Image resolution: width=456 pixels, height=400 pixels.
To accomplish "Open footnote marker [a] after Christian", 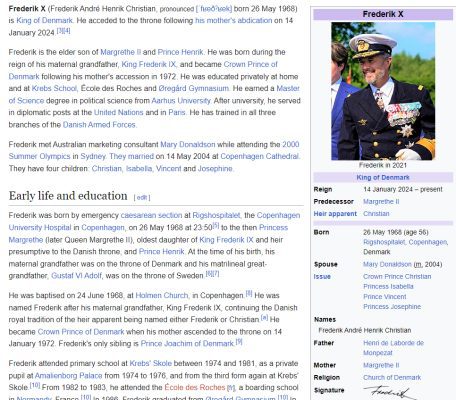I will (x=264, y=318).
